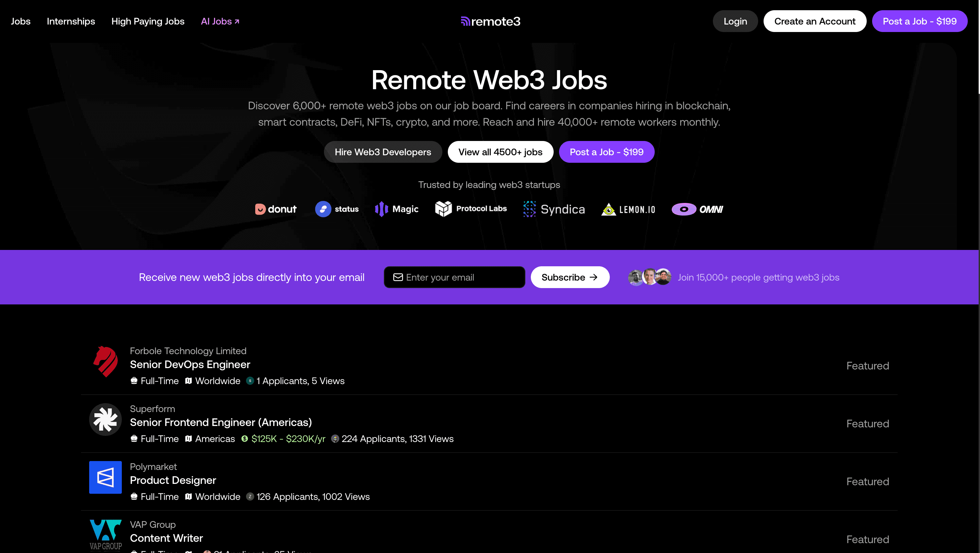Click Superform company name
The image size is (980, 553).
[152, 409]
